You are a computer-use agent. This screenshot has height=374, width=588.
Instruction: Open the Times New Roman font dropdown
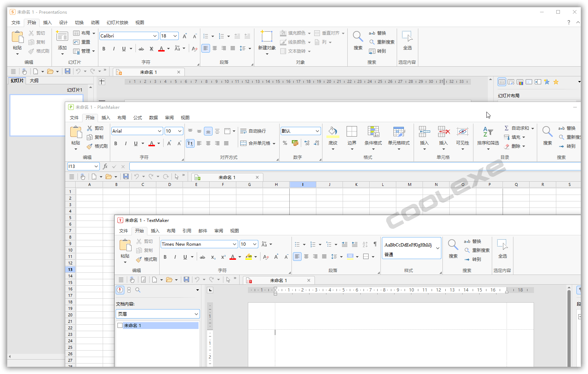tap(199, 244)
